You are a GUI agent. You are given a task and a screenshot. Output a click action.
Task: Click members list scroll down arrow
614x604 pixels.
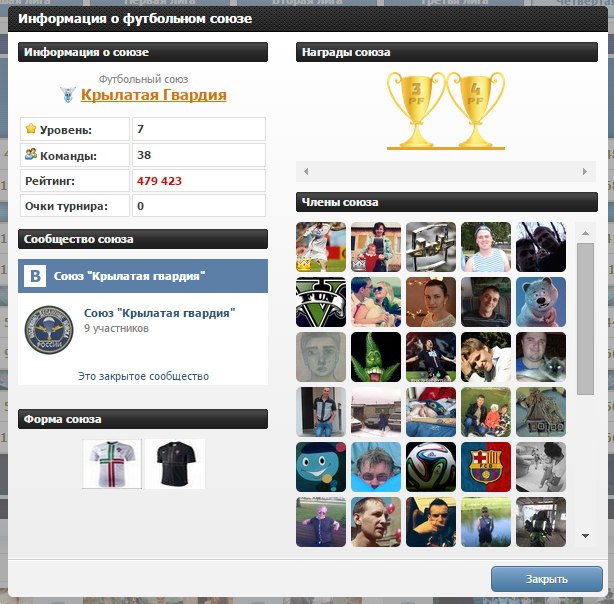585,535
